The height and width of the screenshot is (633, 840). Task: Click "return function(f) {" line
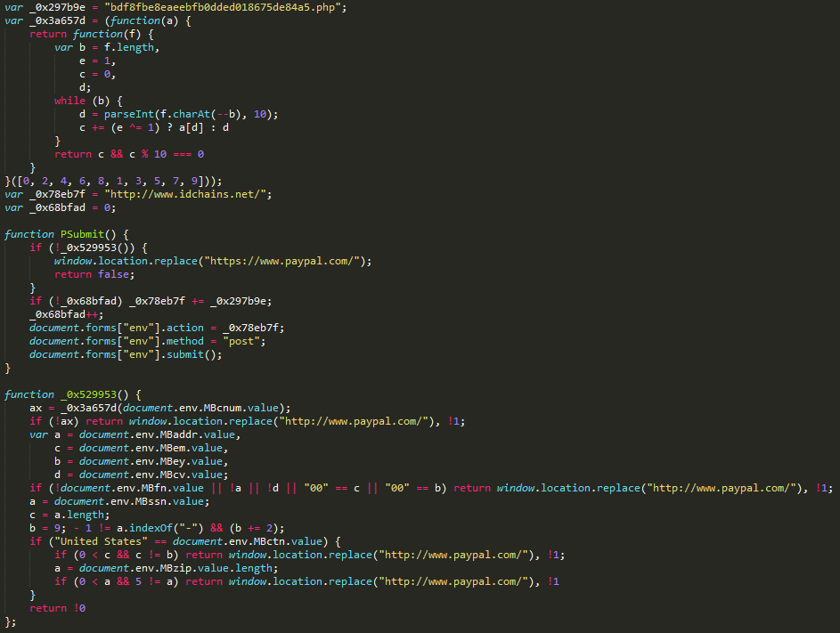(x=92, y=34)
